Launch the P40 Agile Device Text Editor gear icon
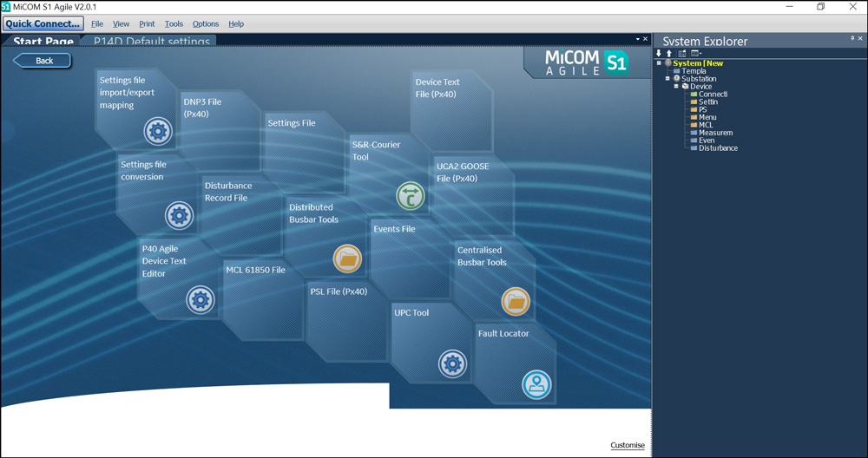 tap(201, 300)
